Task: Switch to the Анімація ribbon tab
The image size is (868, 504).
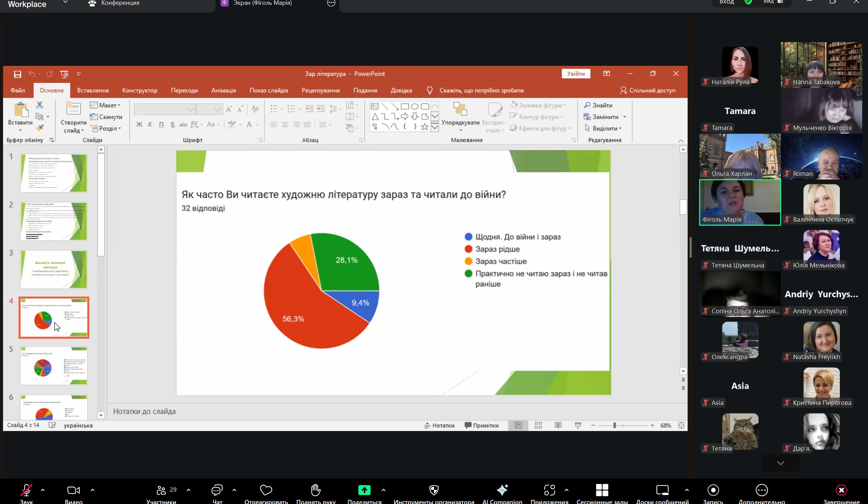Action: point(223,90)
